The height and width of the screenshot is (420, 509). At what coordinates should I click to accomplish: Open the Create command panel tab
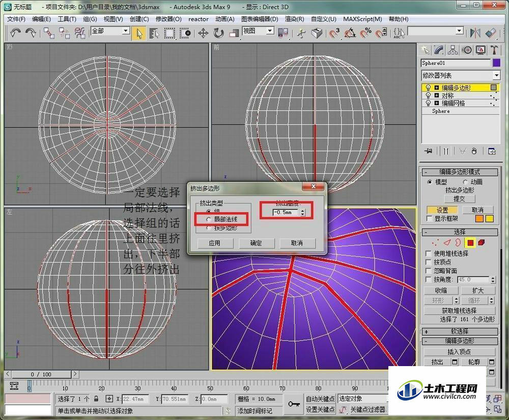pos(425,50)
